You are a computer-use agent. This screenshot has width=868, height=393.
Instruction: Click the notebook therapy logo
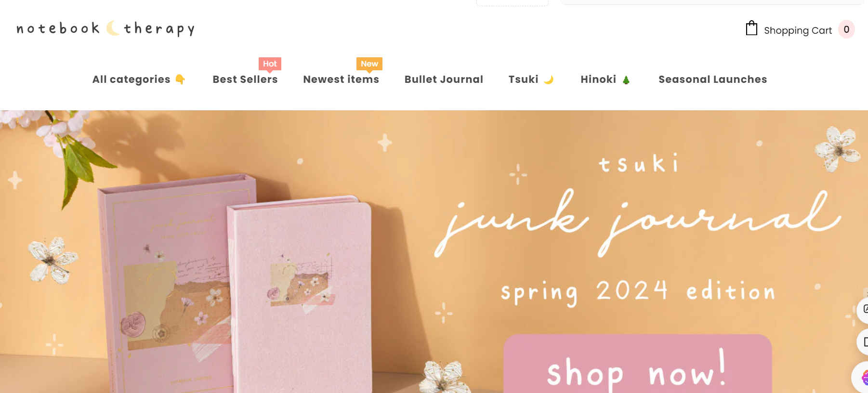(x=106, y=28)
